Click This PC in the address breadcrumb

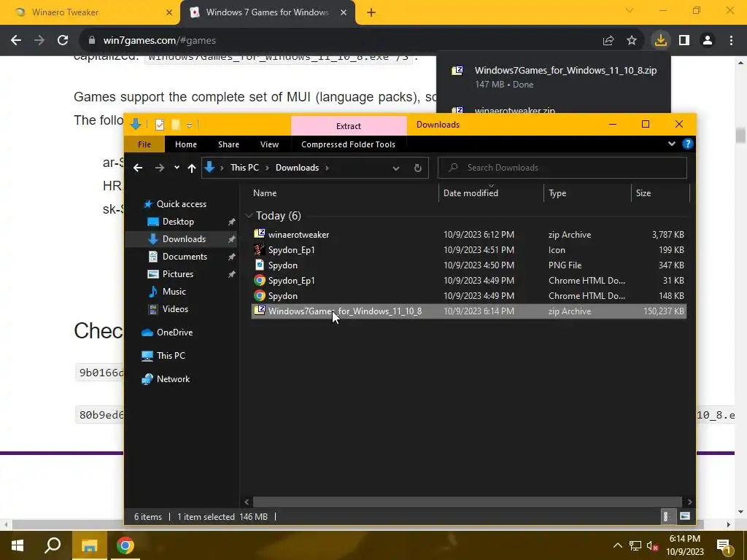(244, 168)
